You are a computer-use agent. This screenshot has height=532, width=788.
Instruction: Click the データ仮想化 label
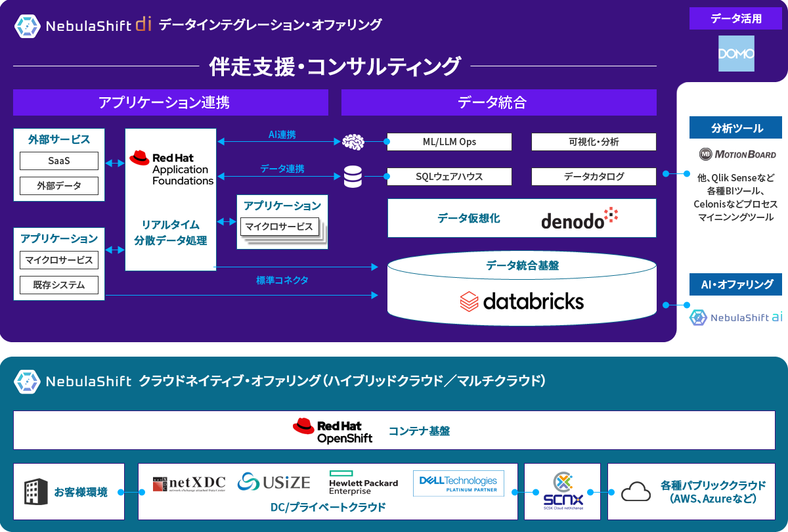coord(469,218)
